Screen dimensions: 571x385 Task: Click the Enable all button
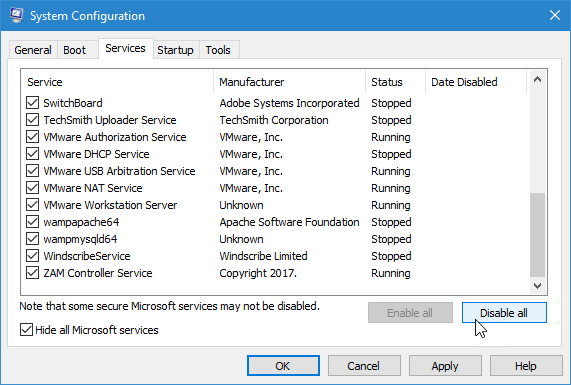pyautogui.click(x=410, y=313)
